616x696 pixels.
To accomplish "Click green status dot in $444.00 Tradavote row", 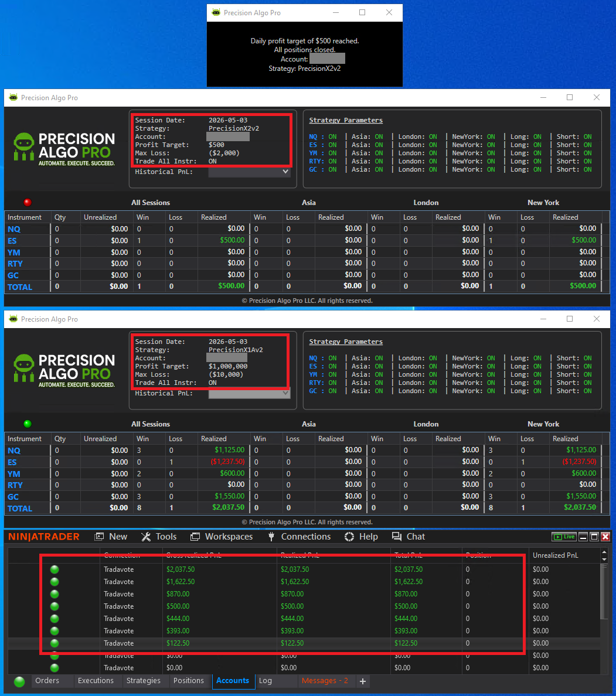I will [x=55, y=619].
